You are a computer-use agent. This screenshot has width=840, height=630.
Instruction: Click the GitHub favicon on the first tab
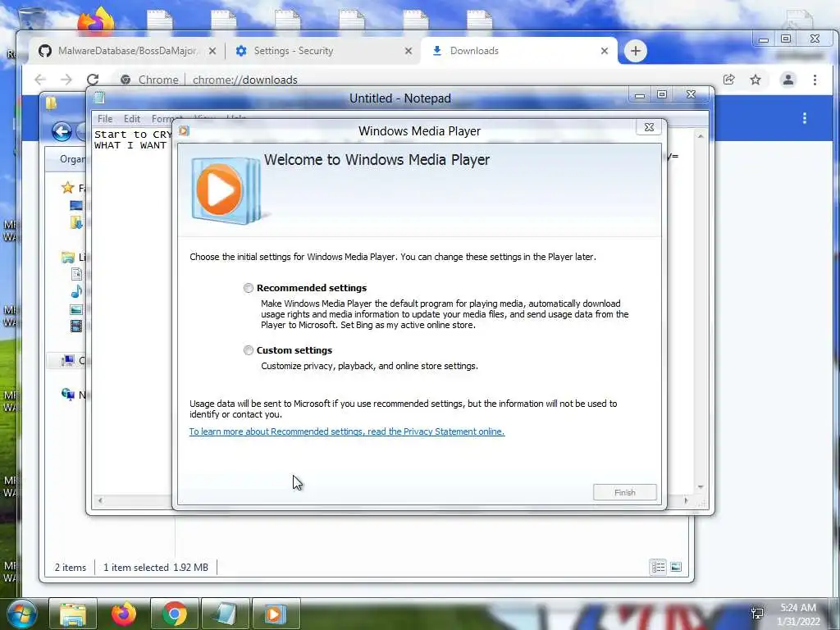pyautogui.click(x=45, y=51)
